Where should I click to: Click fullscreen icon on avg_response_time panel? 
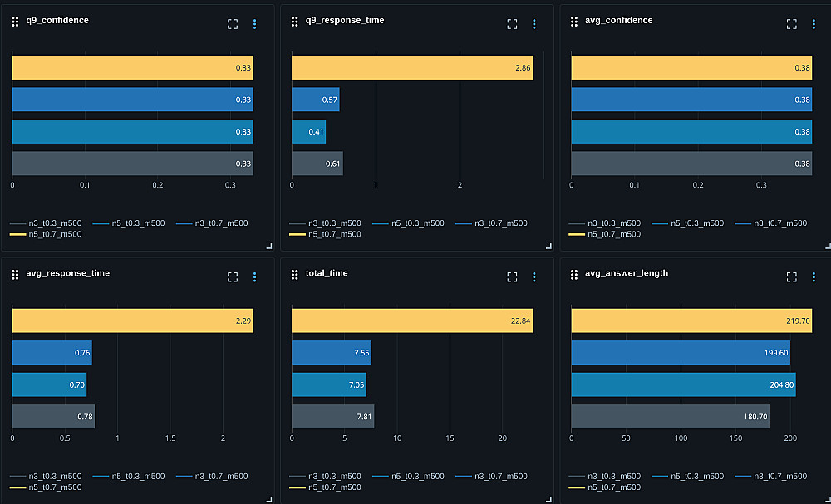[x=233, y=276]
